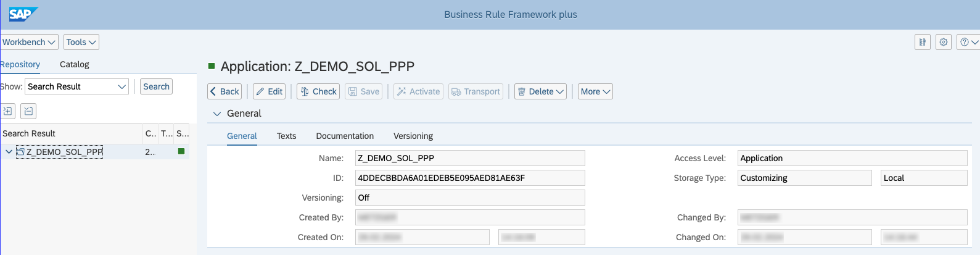This screenshot has width=980, height=255.
Task: Collapse the Z_DEMO_SOL_PPP tree node
Action: coord(9,152)
